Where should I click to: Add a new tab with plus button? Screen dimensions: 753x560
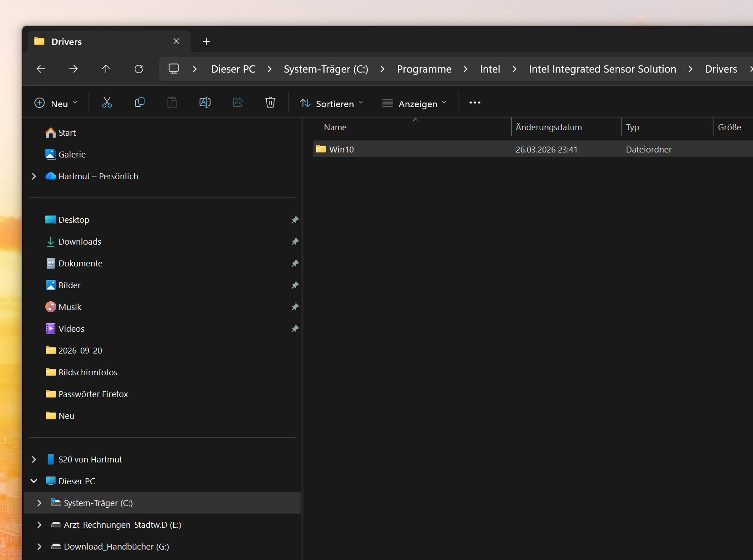coord(206,42)
